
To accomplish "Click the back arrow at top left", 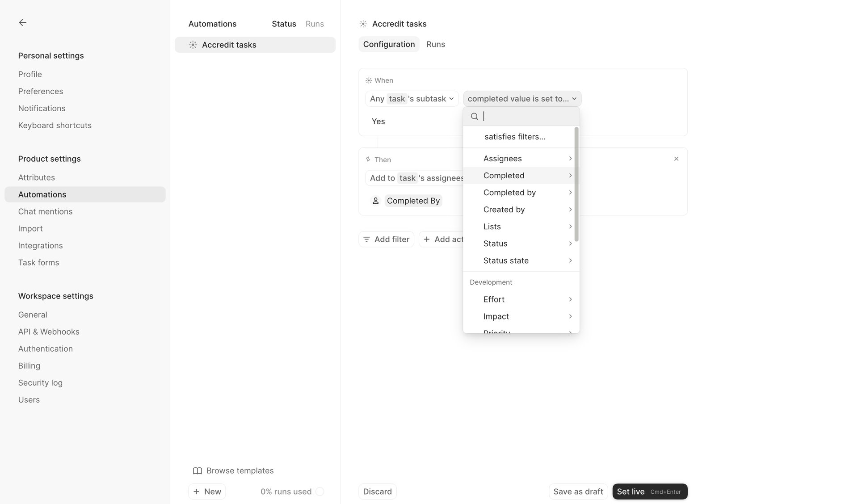I will 23,22.
